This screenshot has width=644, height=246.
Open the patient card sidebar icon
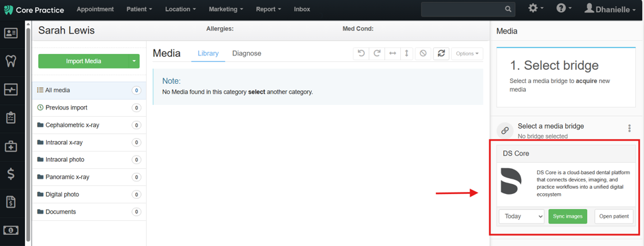coord(11,33)
